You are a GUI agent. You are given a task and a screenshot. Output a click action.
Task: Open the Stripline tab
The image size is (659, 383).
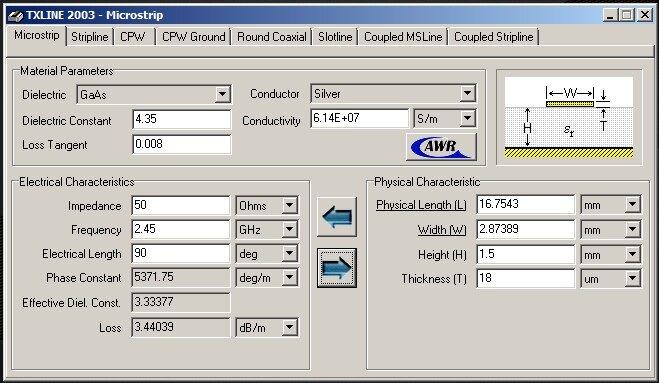tap(90, 37)
